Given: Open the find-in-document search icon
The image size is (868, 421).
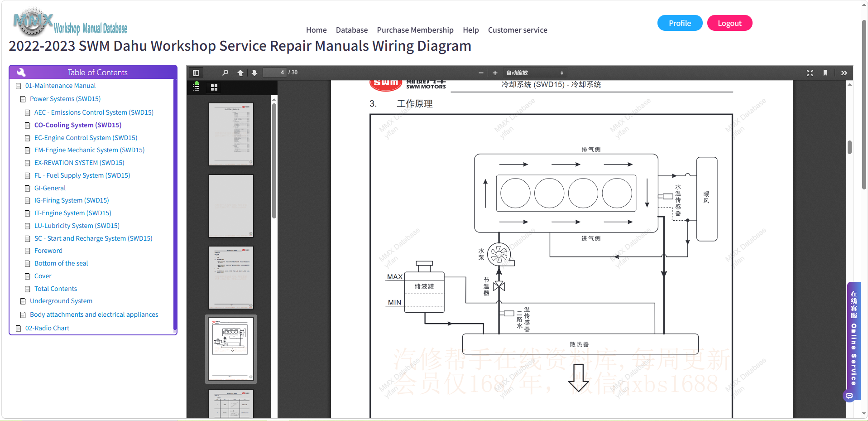Looking at the screenshot, I should pos(225,73).
